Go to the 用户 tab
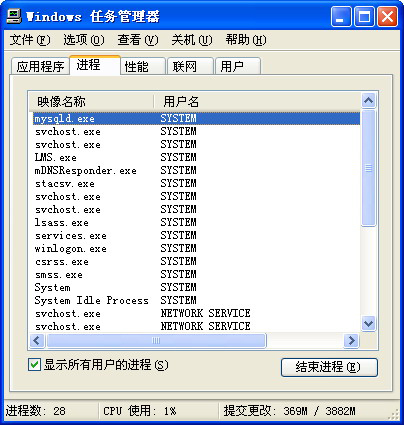 click(238, 66)
